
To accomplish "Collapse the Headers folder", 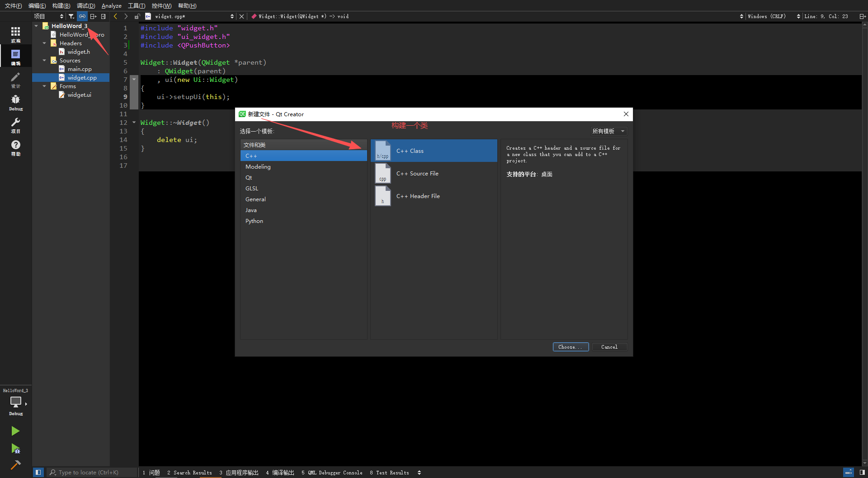I will click(x=44, y=43).
